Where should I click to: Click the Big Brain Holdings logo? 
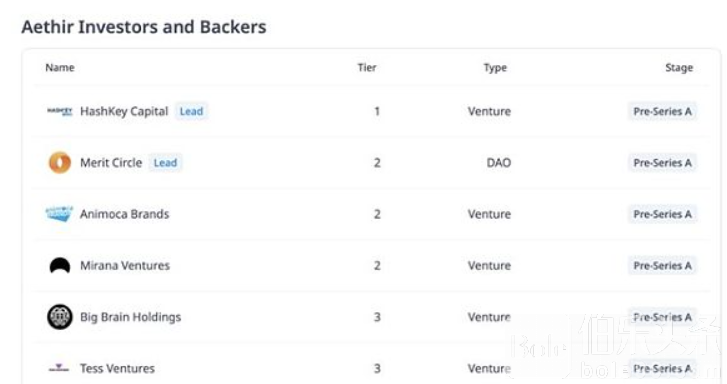click(60, 317)
